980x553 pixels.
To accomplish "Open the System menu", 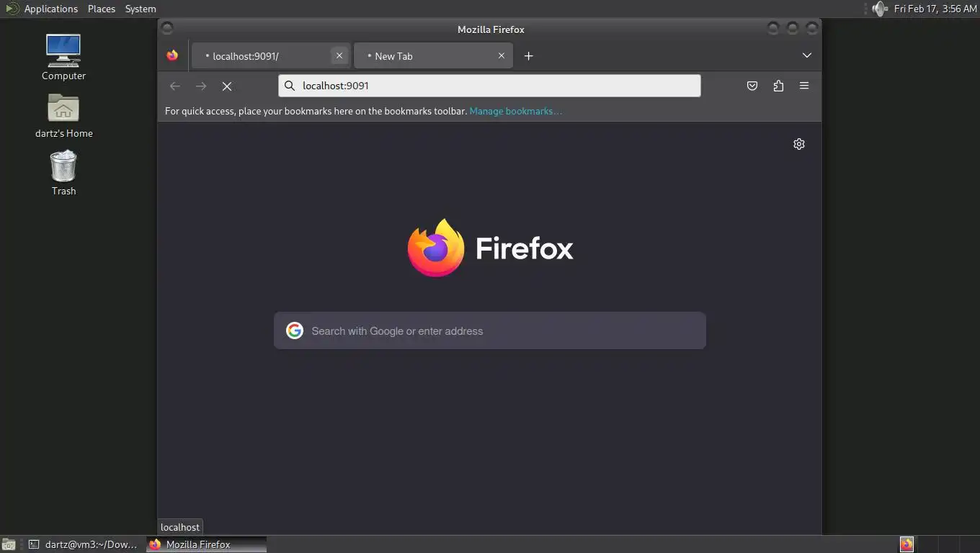I will click(x=141, y=9).
